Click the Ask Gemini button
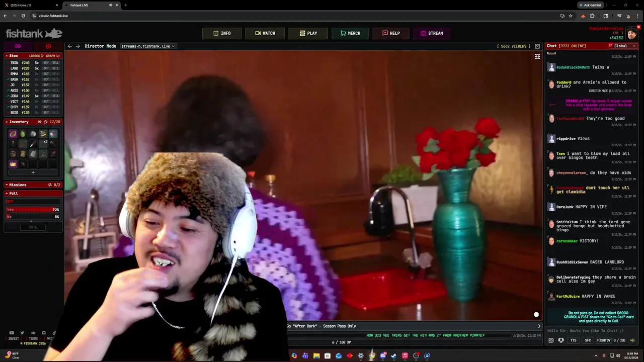This screenshot has height=362, width=644. click(x=590, y=5)
